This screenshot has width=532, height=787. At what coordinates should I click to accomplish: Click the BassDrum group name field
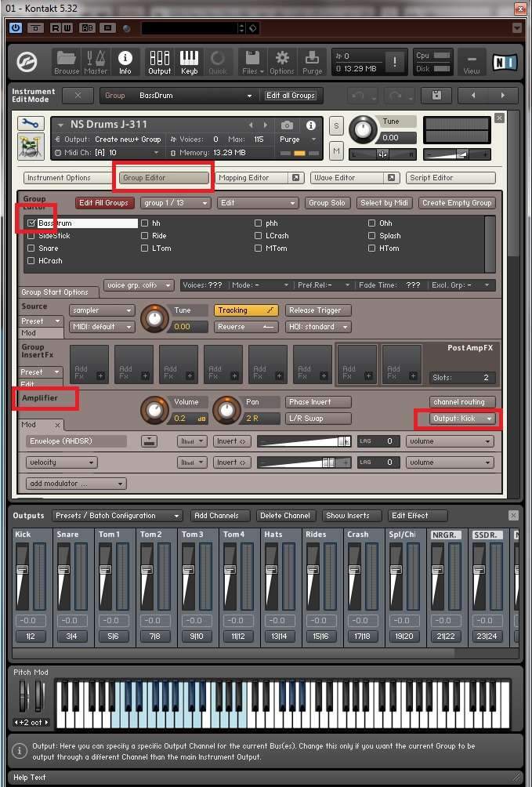coord(87,223)
